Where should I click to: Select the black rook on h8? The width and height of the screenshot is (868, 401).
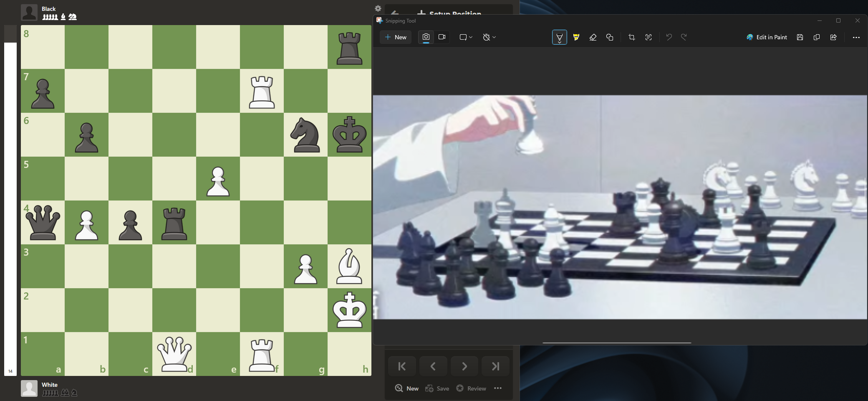pyautogui.click(x=349, y=48)
